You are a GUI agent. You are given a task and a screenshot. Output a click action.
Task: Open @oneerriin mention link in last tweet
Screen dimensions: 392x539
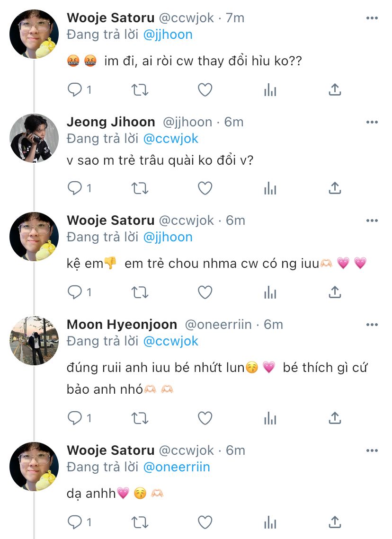pos(176,467)
